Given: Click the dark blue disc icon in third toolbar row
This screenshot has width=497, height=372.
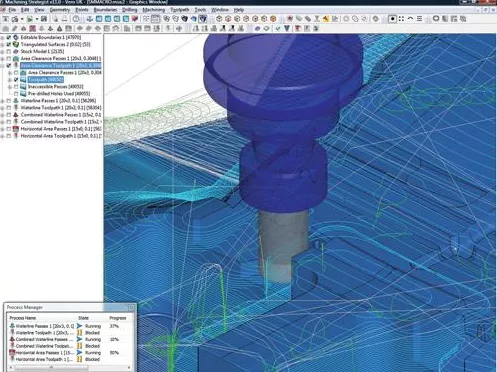Looking at the screenshot, I should click(x=257, y=29).
